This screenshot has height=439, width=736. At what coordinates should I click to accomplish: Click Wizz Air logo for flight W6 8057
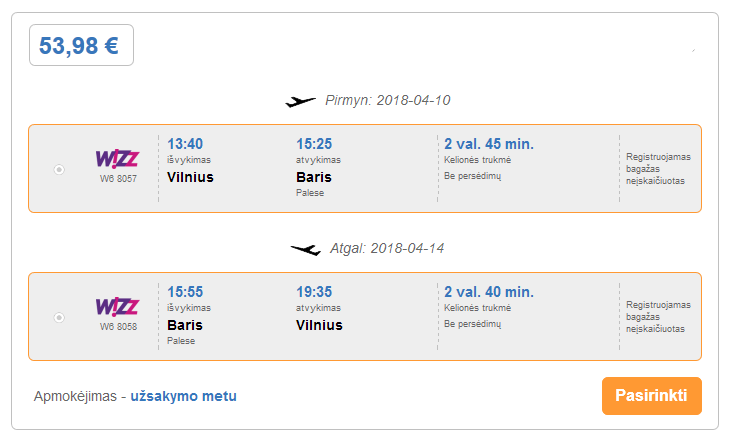(117, 159)
